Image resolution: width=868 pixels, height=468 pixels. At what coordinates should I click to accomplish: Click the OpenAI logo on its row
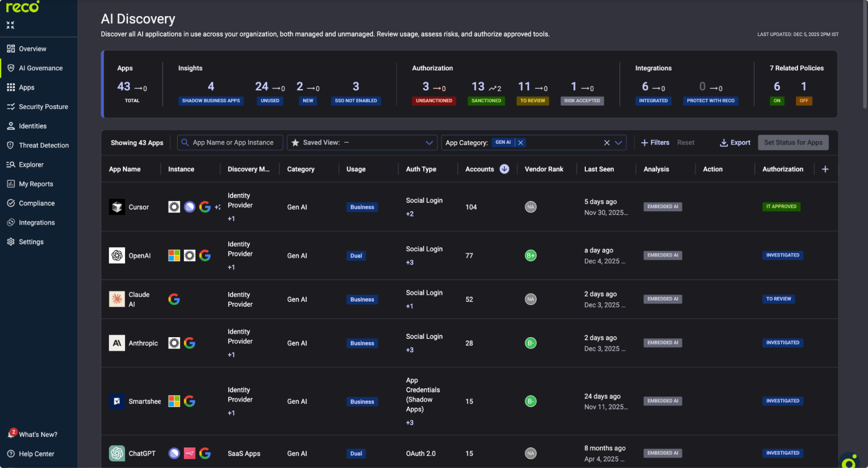tap(117, 256)
